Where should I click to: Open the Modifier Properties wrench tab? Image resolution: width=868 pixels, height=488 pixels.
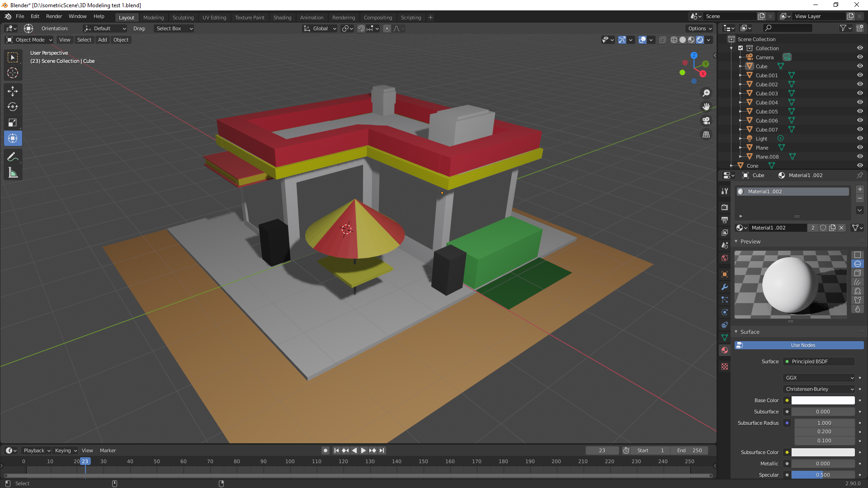[725, 287]
